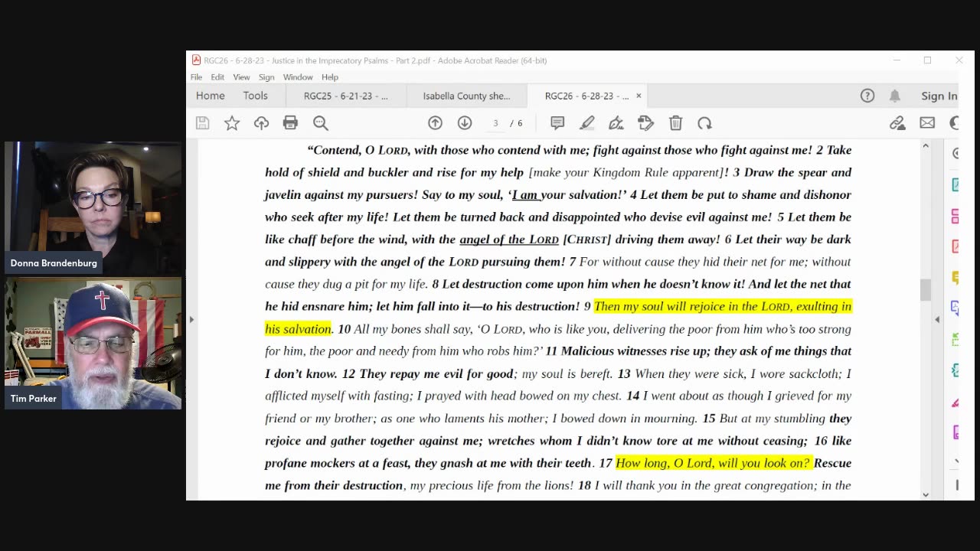This screenshot has width=980, height=551.
Task: Click verse text 'They repay me evil for good'
Action: click(x=436, y=374)
